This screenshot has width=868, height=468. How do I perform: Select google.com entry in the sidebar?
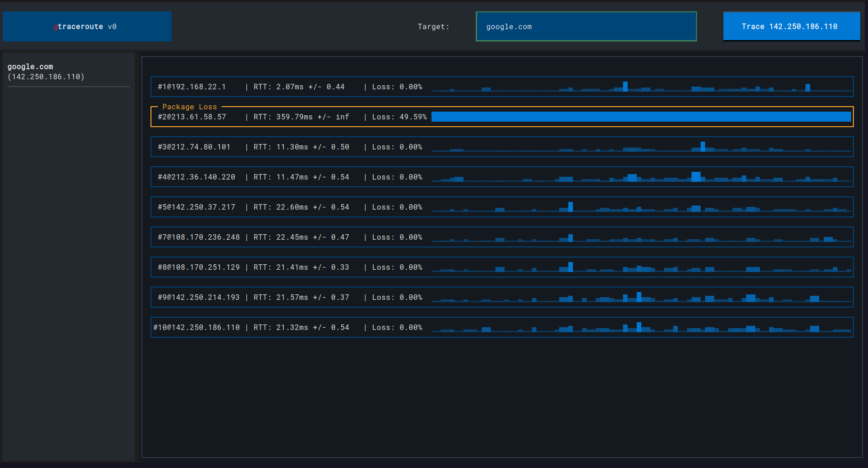pos(30,67)
